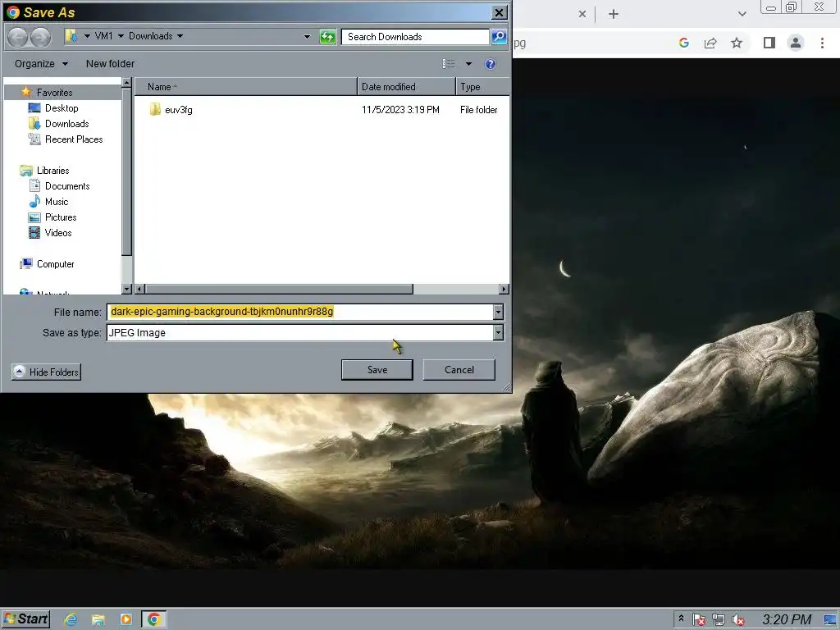
Task: Click the muted volume tray icon
Action: click(x=738, y=620)
